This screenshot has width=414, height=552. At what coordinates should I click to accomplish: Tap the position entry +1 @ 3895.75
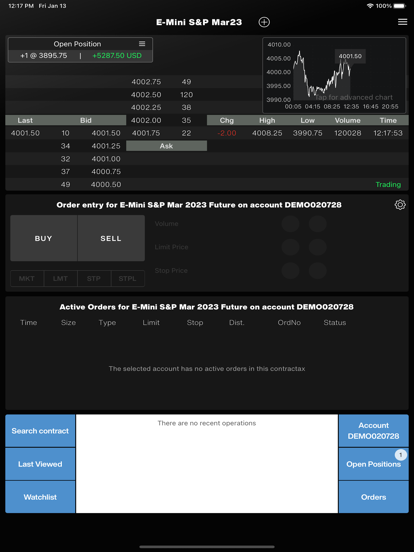(x=44, y=56)
